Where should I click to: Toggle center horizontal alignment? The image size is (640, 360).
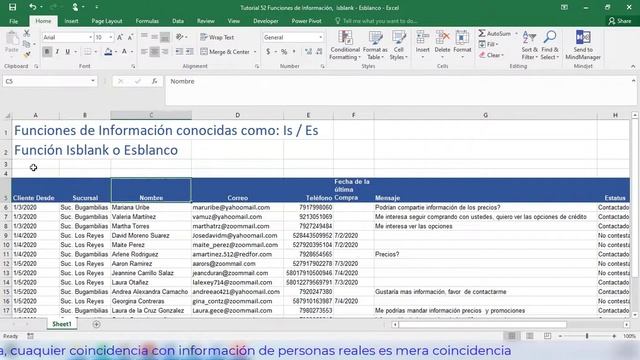pos(155,52)
